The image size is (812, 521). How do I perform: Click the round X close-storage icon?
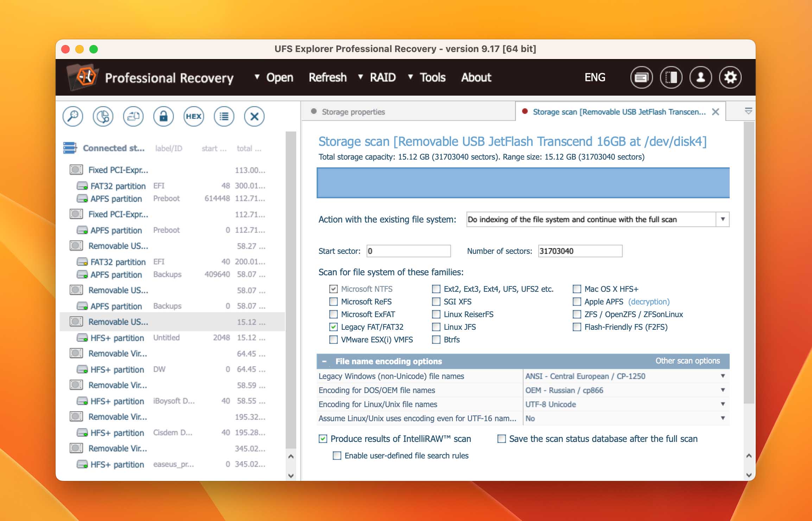click(254, 116)
